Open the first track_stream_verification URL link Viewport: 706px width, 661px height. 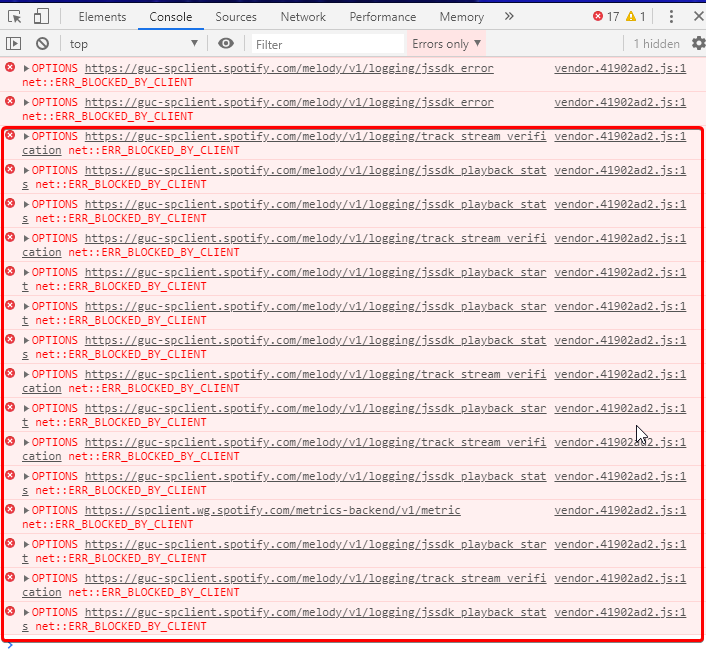pos(315,136)
